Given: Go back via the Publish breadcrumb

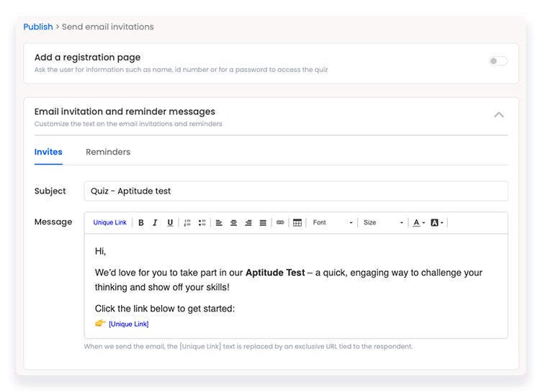Looking at the screenshot, I should click(x=38, y=27).
